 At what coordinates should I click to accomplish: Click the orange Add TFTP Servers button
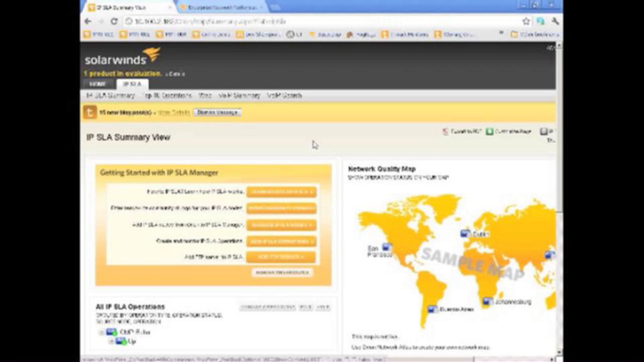(281, 257)
